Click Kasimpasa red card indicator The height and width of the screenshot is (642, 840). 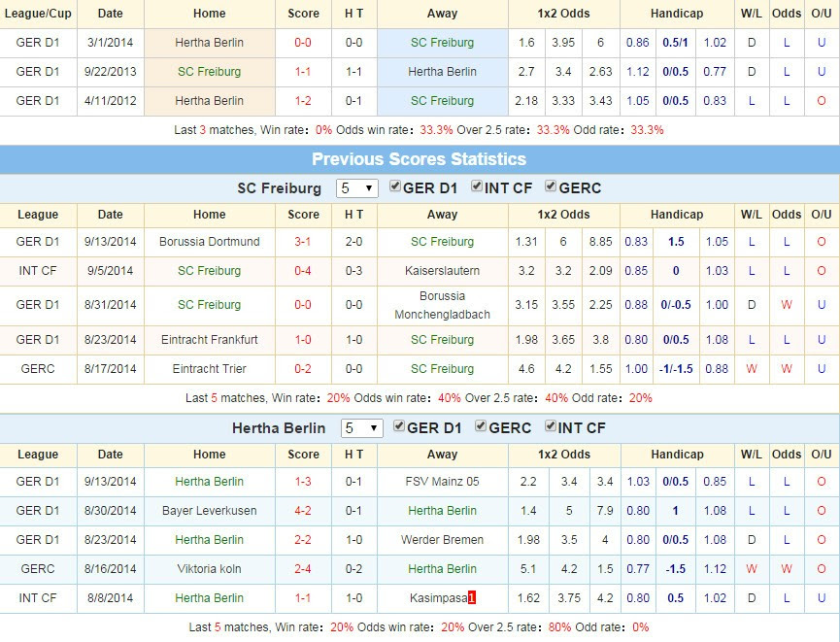click(x=472, y=598)
